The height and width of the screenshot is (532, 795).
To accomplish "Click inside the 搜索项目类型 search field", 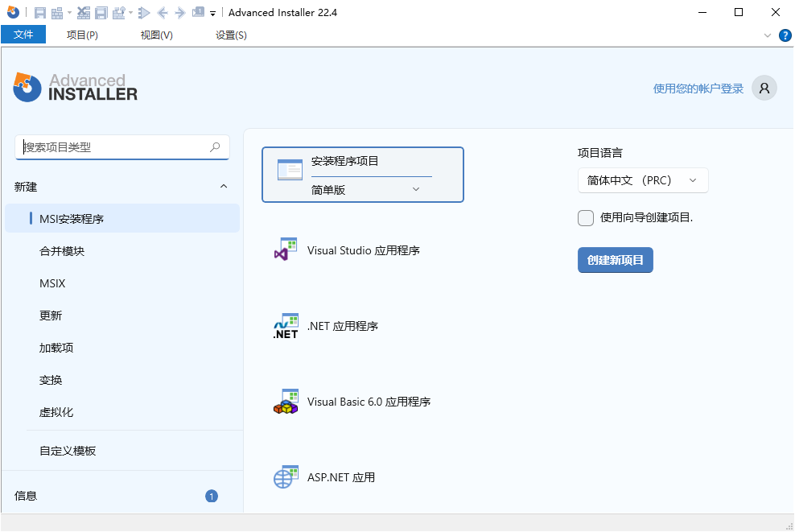I will coord(113,147).
